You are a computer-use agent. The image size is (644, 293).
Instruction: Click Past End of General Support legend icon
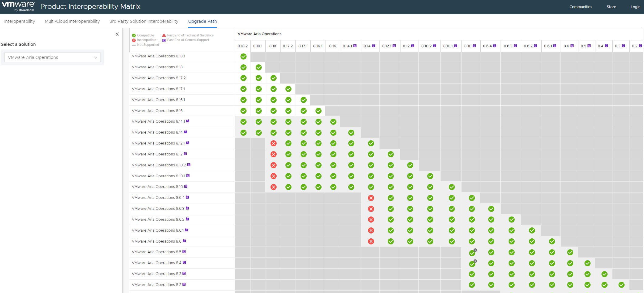[164, 40]
